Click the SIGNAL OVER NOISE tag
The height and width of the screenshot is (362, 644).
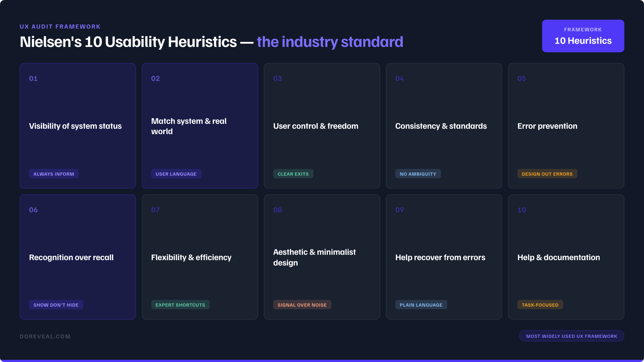click(x=302, y=305)
